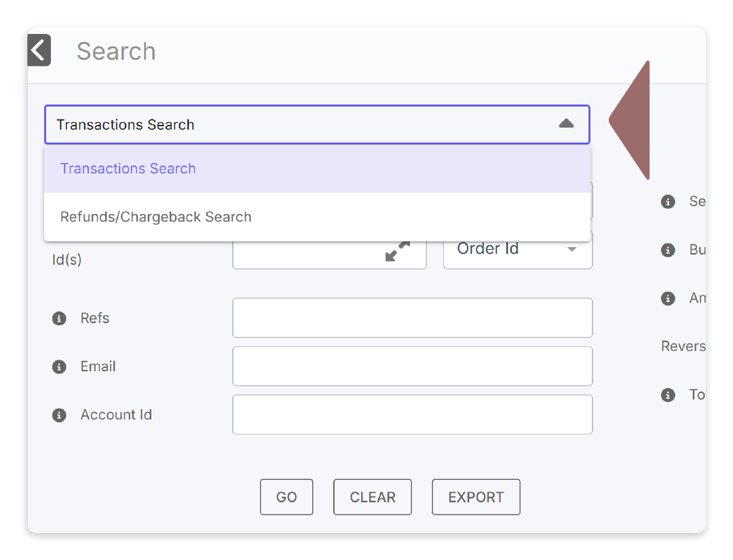Screen dimensions: 733x560
Task: Click the info icon beside the 'Am' label
Action: click(x=667, y=299)
